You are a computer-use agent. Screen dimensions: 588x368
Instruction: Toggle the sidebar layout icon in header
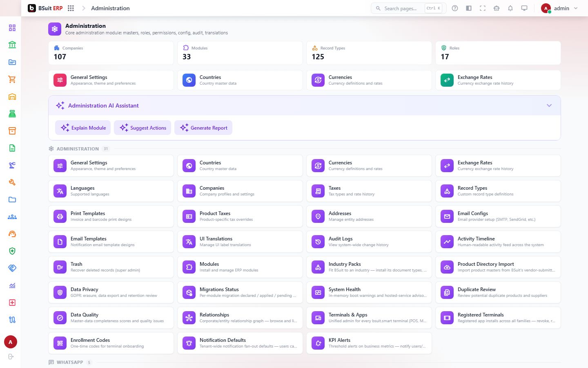point(469,8)
